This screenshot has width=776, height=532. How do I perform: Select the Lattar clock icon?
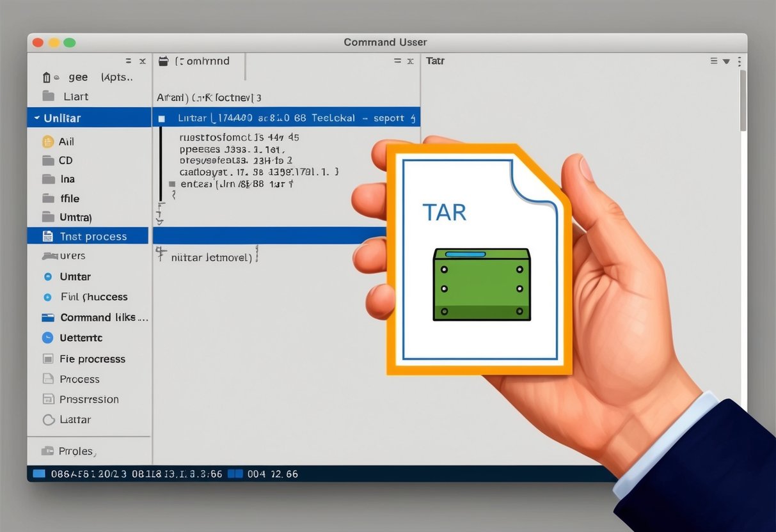(48, 420)
